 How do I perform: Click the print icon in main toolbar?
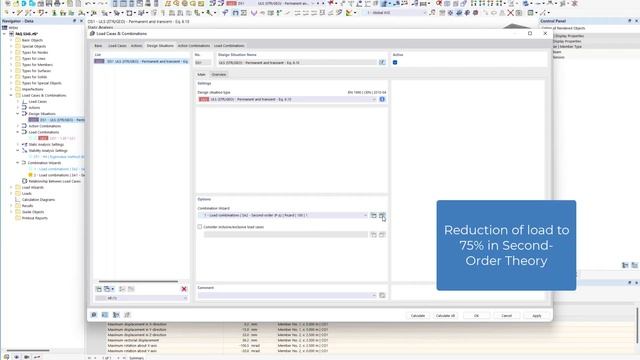tap(57, 3)
